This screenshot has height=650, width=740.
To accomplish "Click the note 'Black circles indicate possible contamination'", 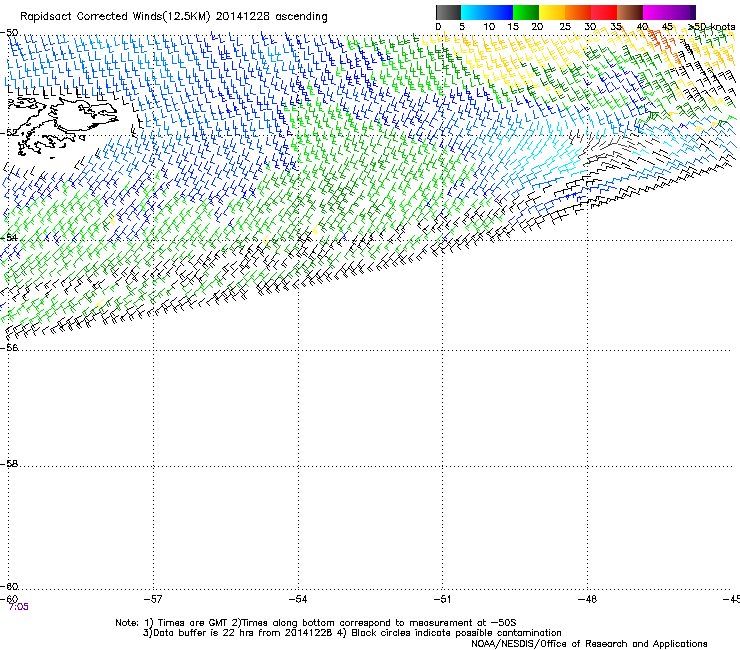I will [x=456, y=633].
